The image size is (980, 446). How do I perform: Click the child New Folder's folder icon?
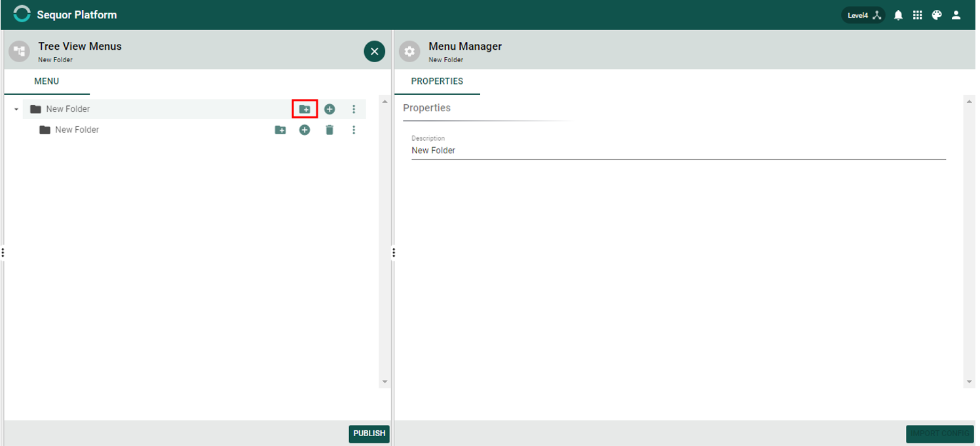45,130
